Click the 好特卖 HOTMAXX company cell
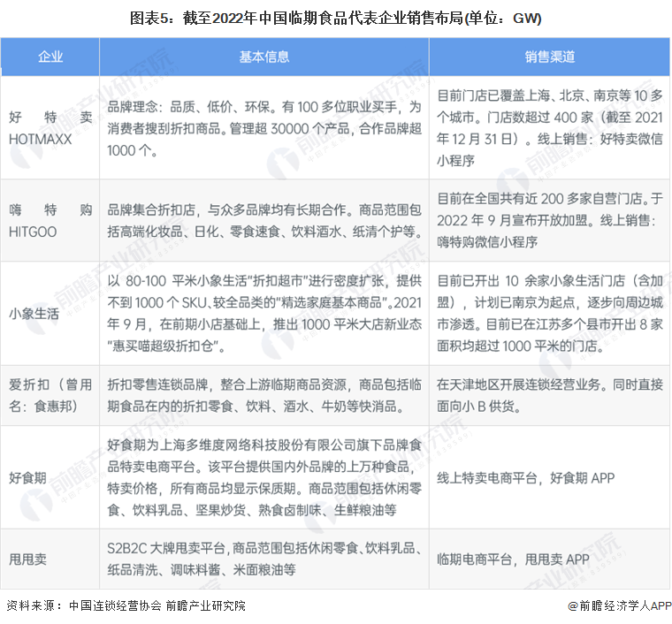The width and height of the screenshot is (672, 624). click(50, 127)
